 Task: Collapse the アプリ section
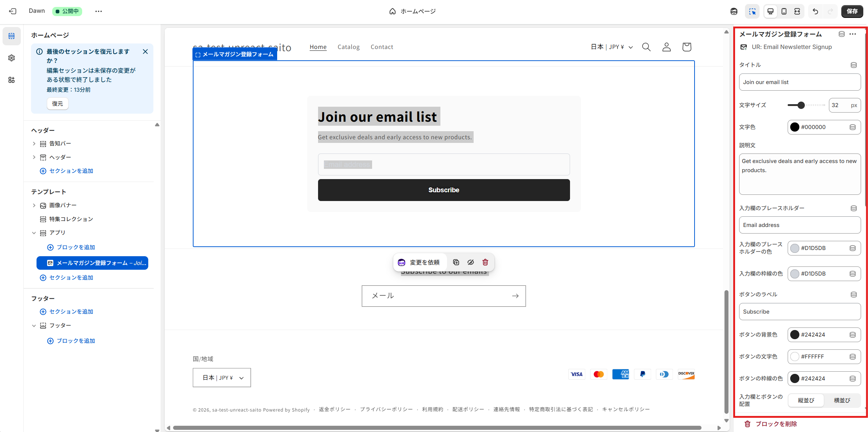[34, 233]
